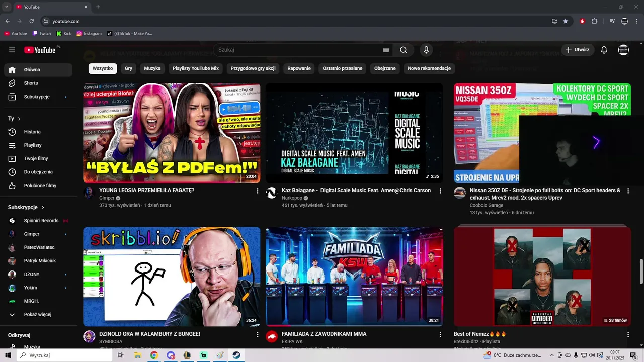Screen dimensions: 644x362
Task: Start voice search with the microphone icon
Action: [426, 50]
